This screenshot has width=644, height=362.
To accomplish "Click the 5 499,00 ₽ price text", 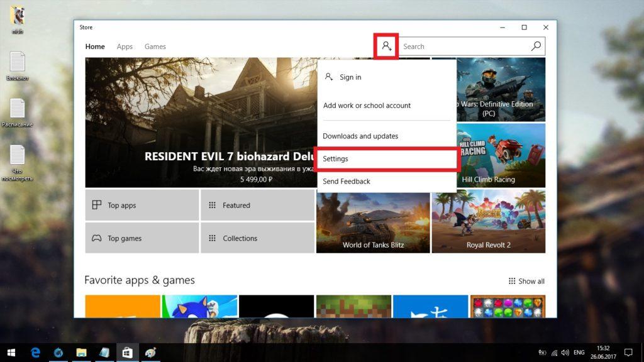I will [x=257, y=179].
